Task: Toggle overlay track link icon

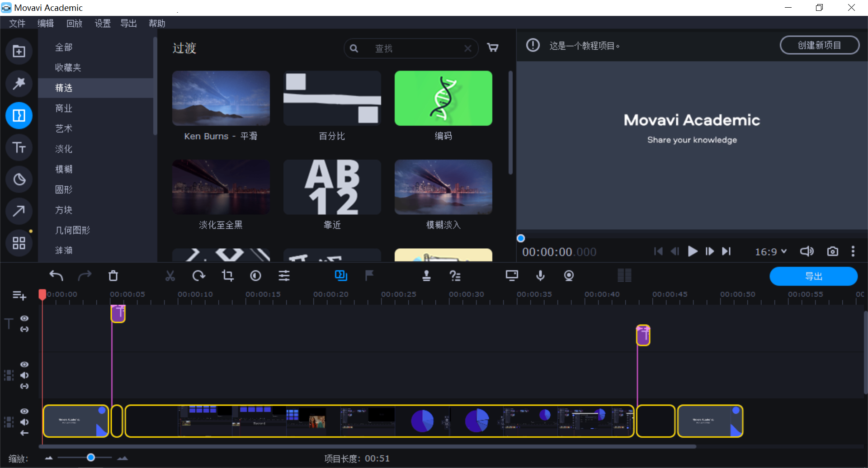Action: click(x=24, y=386)
